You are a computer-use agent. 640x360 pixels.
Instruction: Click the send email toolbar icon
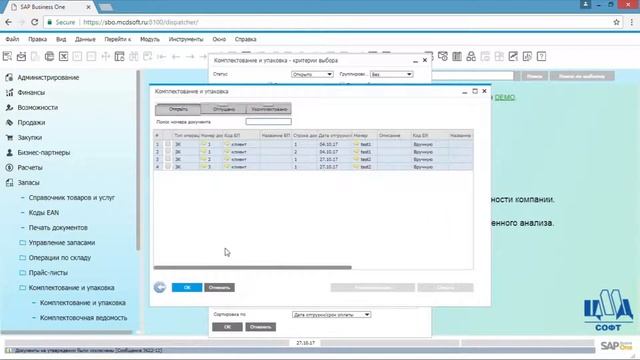(21, 56)
